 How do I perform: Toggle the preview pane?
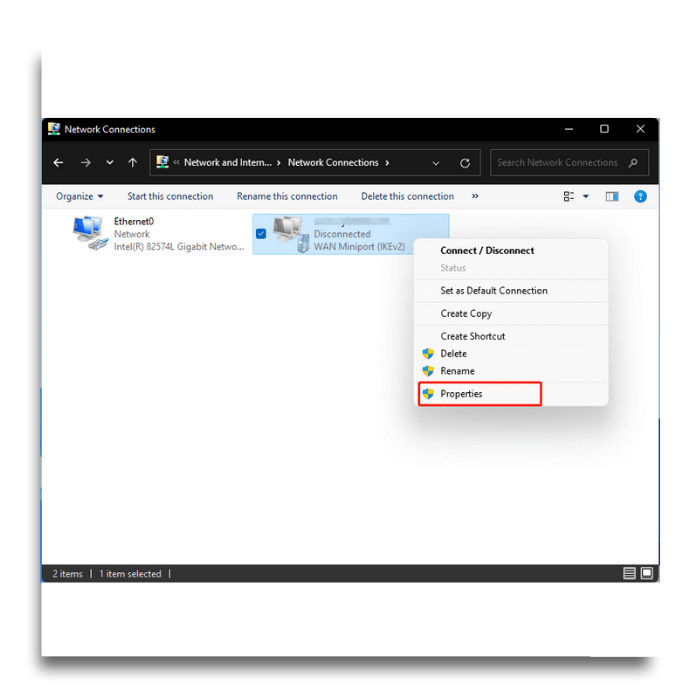tap(612, 196)
